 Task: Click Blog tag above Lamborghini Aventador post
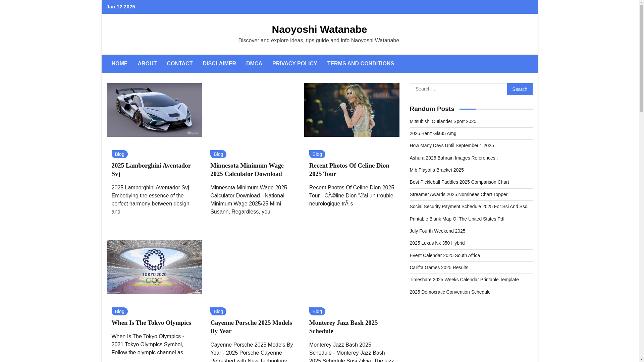click(x=119, y=154)
